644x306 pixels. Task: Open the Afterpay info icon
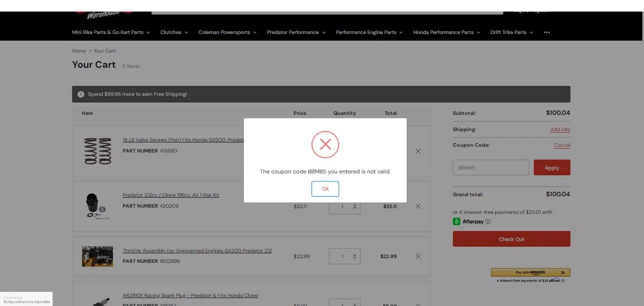pyautogui.click(x=488, y=222)
